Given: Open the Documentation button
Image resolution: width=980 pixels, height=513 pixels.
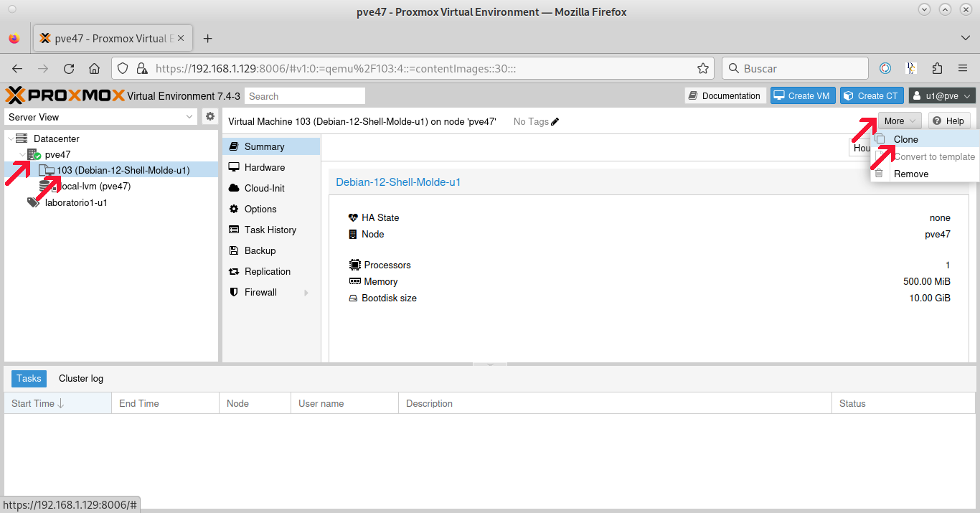Looking at the screenshot, I should coord(725,96).
